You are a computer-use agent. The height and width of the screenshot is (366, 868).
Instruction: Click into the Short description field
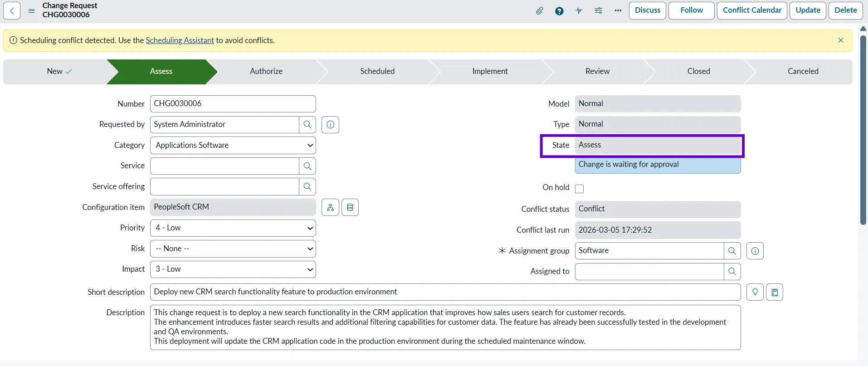pyautogui.click(x=444, y=292)
